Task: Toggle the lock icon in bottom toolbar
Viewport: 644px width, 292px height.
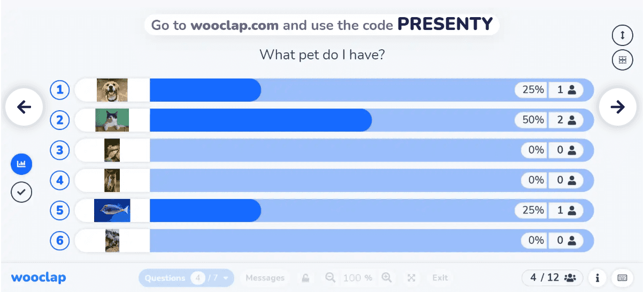Action: click(305, 278)
